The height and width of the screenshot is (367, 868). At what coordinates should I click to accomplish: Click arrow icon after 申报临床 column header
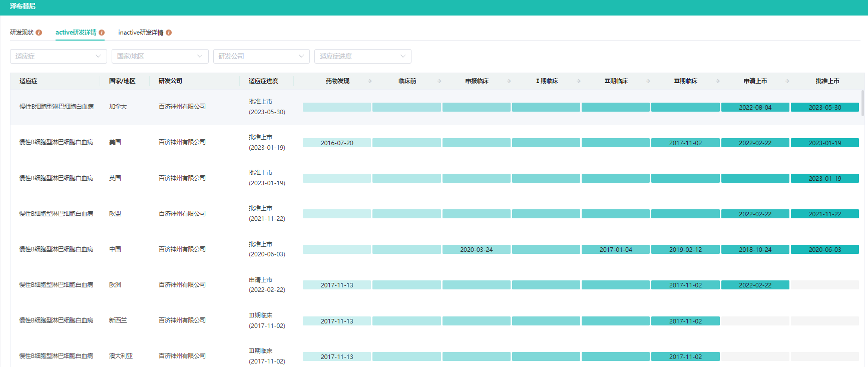pyautogui.click(x=509, y=81)
